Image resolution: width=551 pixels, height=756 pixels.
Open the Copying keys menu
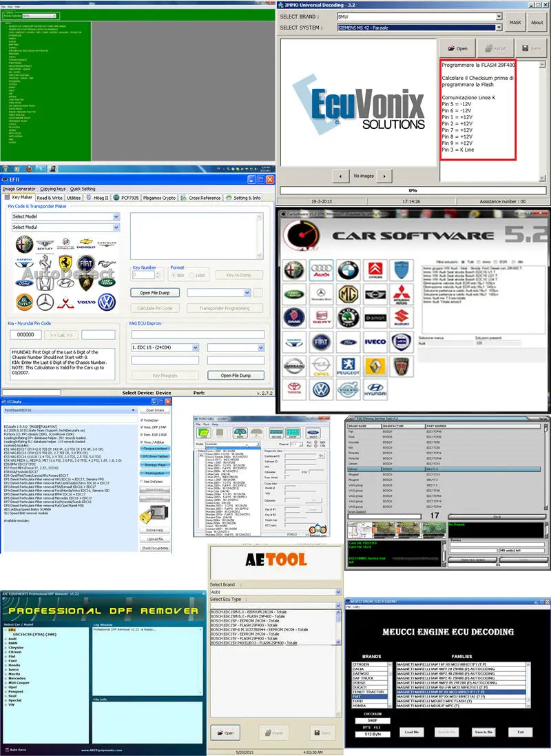pos(52,189)
